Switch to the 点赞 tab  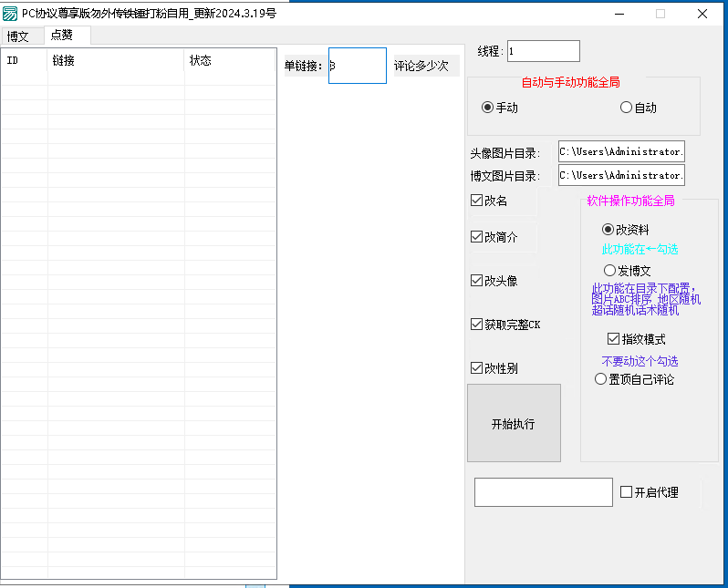62,35
